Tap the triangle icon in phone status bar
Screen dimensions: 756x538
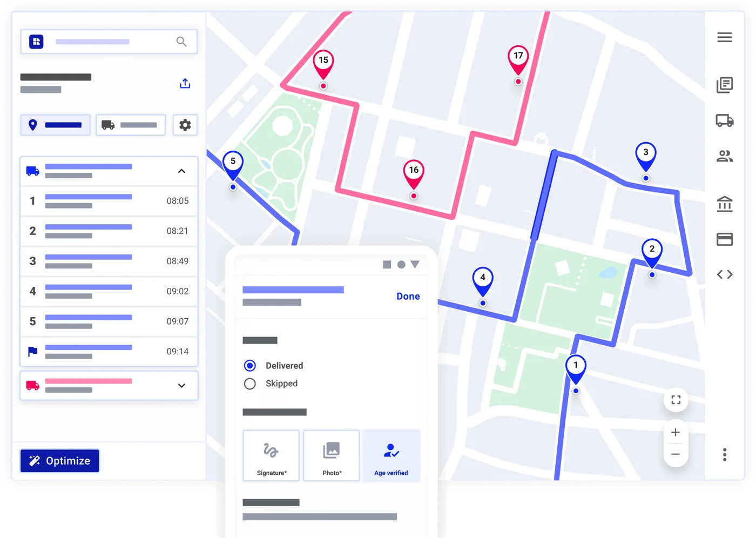click(415, 265)
